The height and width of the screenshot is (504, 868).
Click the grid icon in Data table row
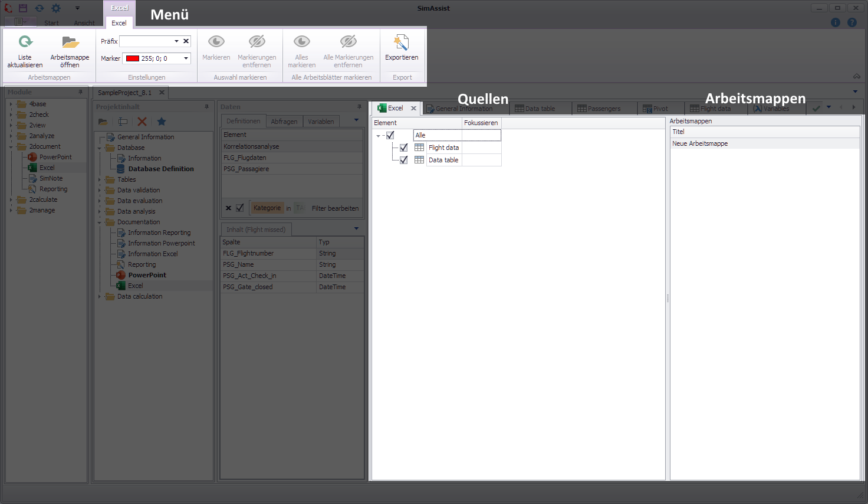(419, 160)
